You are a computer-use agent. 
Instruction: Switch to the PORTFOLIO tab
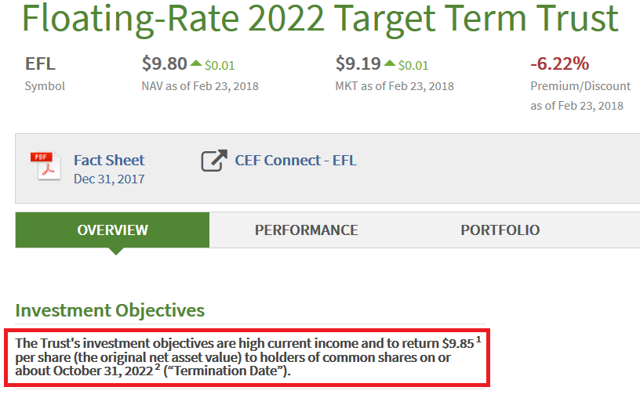[500, 230]
